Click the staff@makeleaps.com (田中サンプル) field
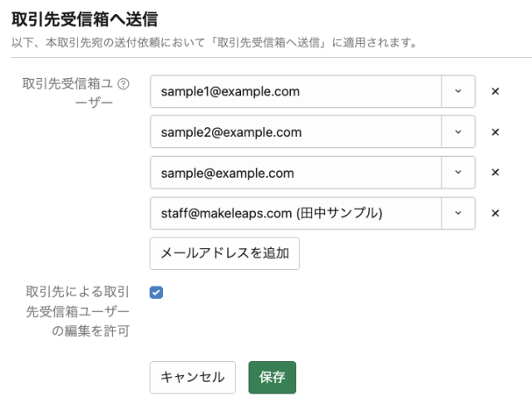This screenshot has width=532, height=411. coord(295,213)
